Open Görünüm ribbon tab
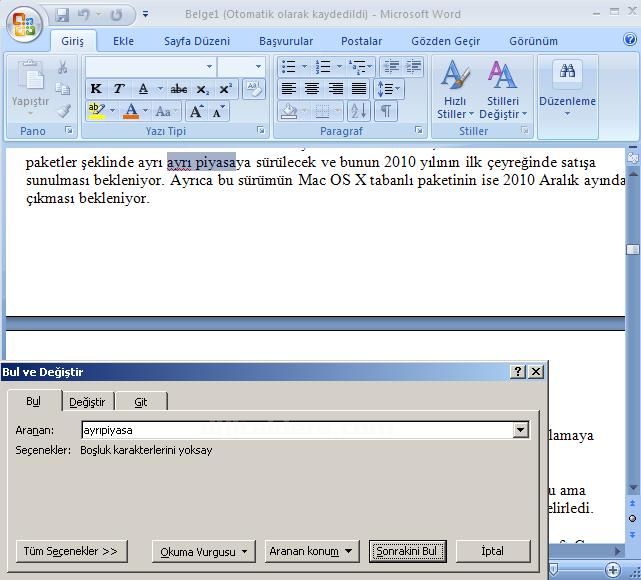This screenshot has height=580, width=641. click(x=533, y=41)
